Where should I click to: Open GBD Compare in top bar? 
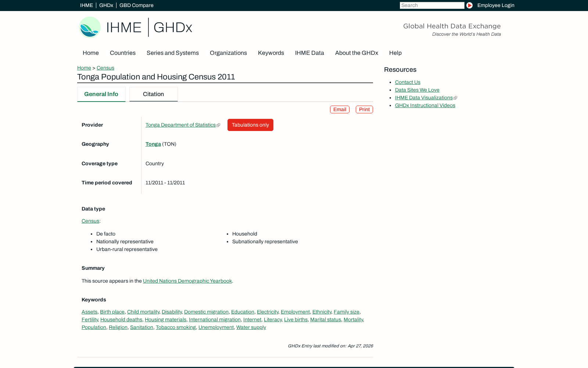coord(136,5)
